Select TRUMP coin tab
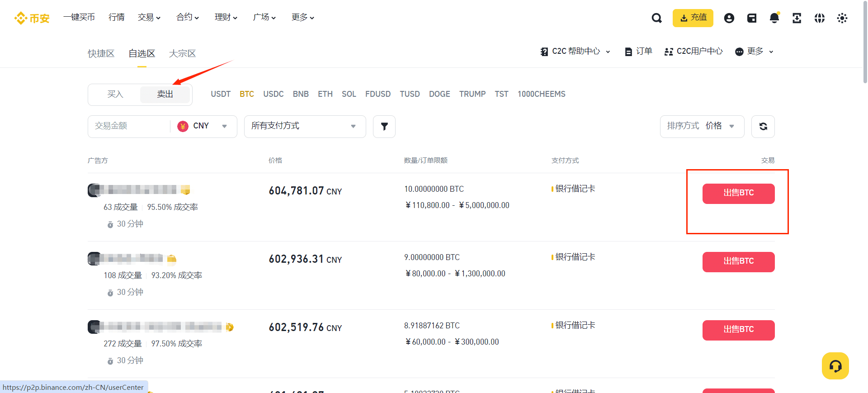 point(472,94)
